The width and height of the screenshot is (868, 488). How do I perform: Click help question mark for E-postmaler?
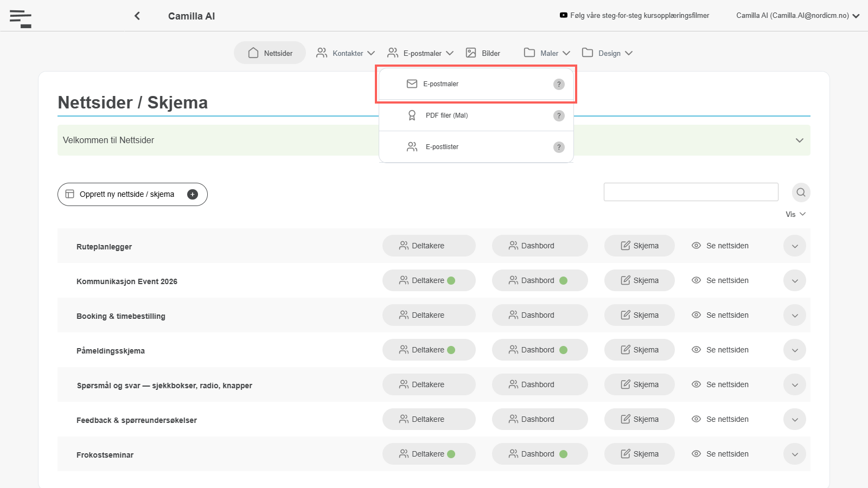pyautogui.click(x=559, y=84)
